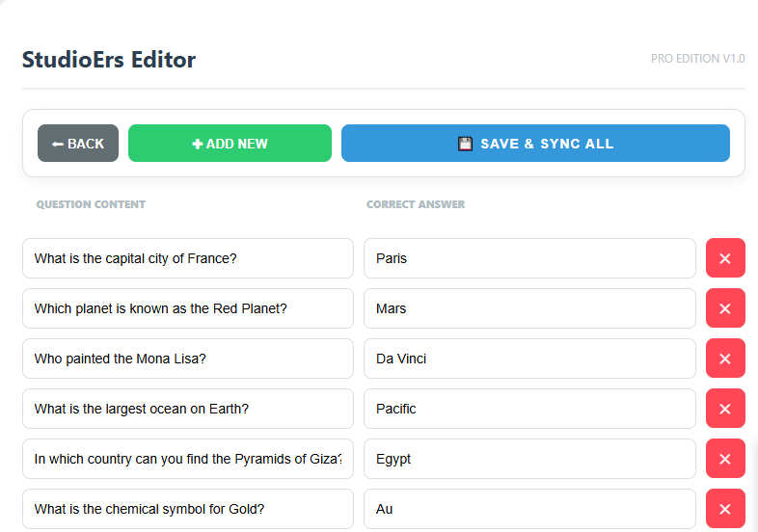Edit the chemical symbol for Gold question
This screenshot has width=758, height=532.
click(188, 509)
